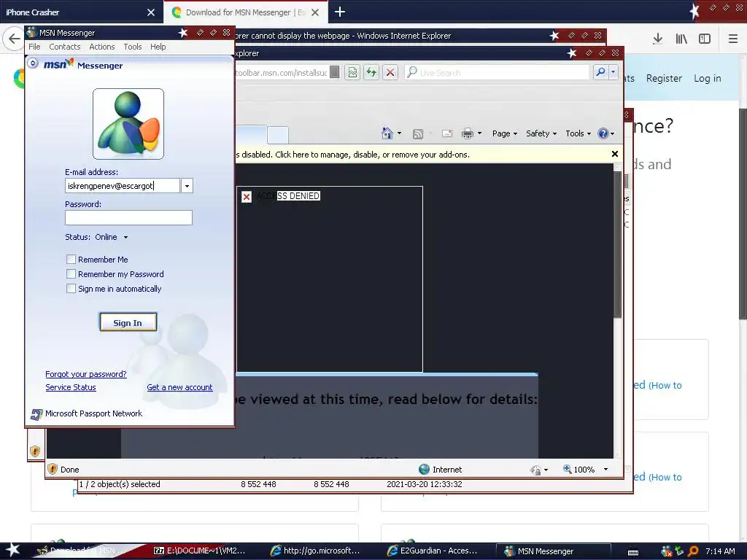Open the Actions menu in MSN Messenger
Screen dimensions: 747x560
tap(102, 47)
